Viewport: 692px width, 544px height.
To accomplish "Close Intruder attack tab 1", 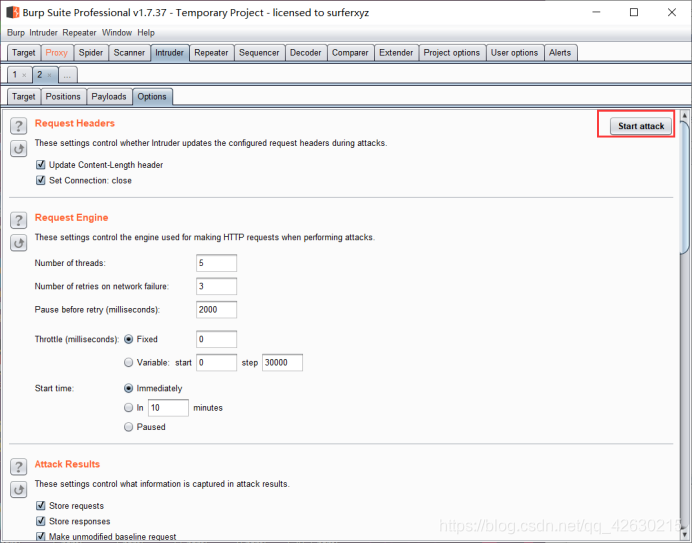I will (24, 75).
